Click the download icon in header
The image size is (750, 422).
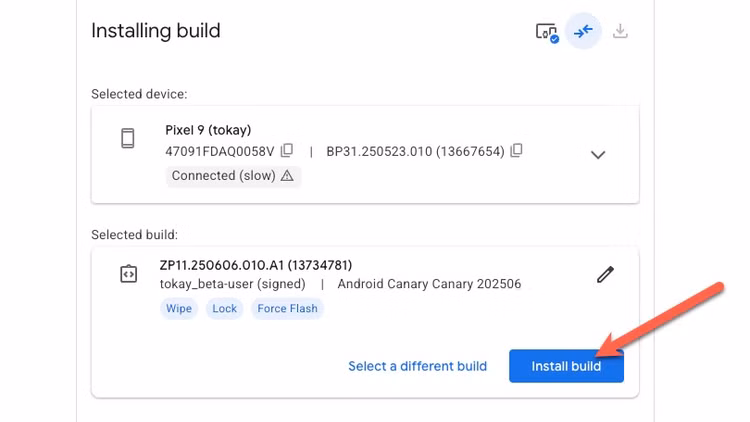[x=620, y=31]
